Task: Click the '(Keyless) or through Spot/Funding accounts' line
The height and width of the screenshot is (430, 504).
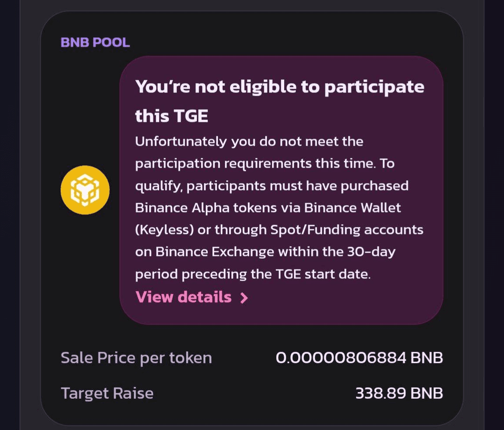Action: click(x=279, y=230)
